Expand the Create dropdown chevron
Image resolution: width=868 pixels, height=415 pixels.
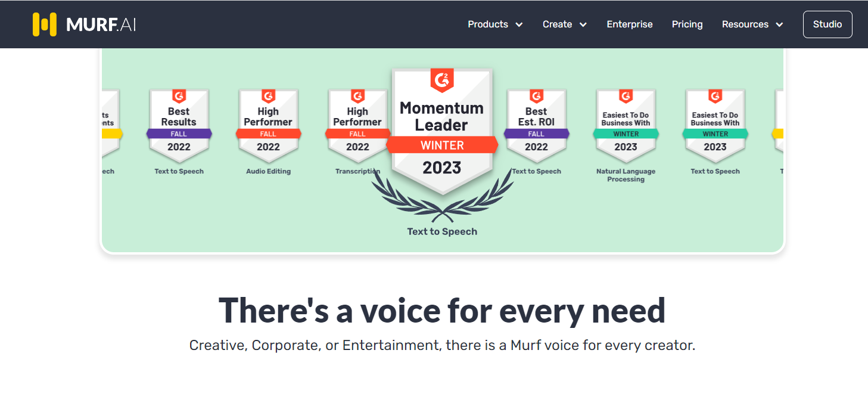pos(583,24)
